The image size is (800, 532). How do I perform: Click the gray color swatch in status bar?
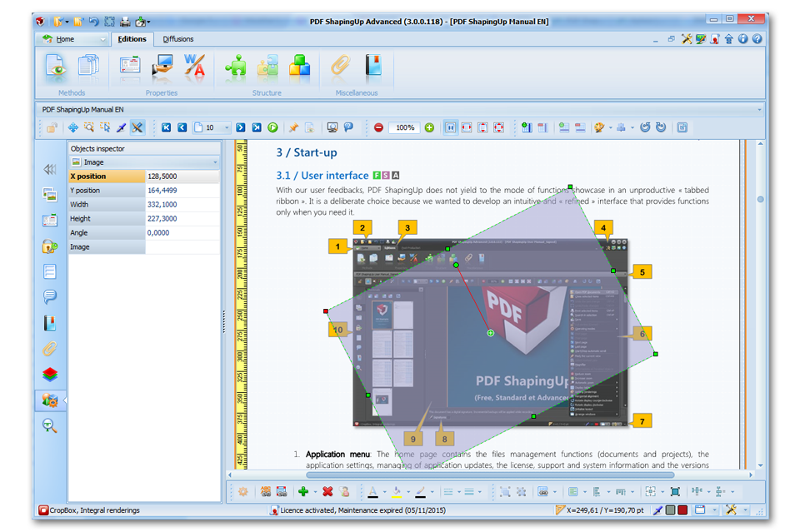coord(671,510)
